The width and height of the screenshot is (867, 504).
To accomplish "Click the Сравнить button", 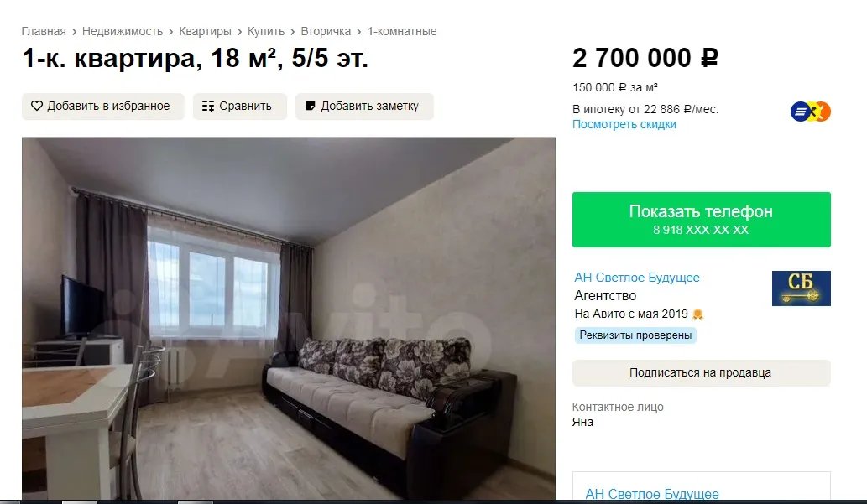I will click(239, 107).
